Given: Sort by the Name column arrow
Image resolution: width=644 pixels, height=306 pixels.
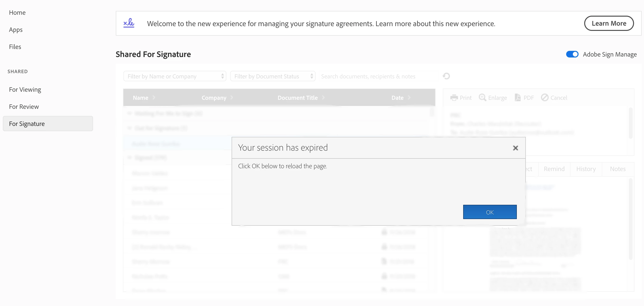Looking at the screenshot, I should [154, 98].
